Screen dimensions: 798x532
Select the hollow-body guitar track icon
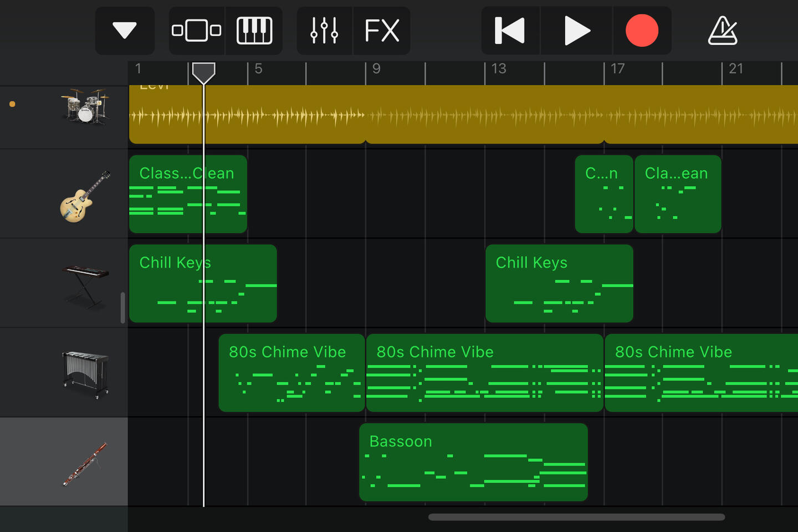85,197
